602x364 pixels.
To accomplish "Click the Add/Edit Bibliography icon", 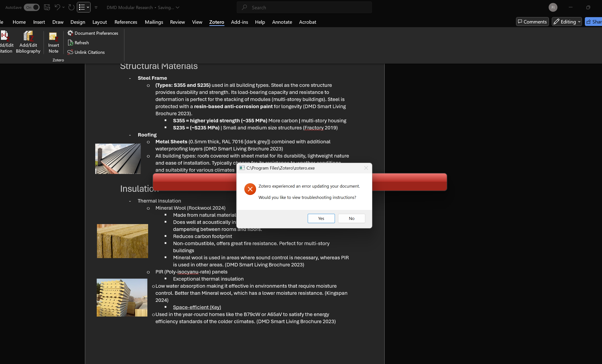I will pyautogui.click(x=28, y=36).
